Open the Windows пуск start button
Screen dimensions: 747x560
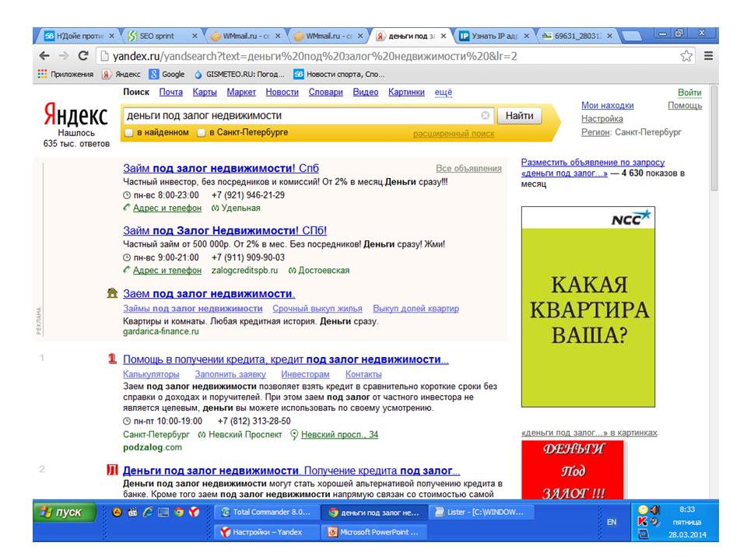(65, 513)
